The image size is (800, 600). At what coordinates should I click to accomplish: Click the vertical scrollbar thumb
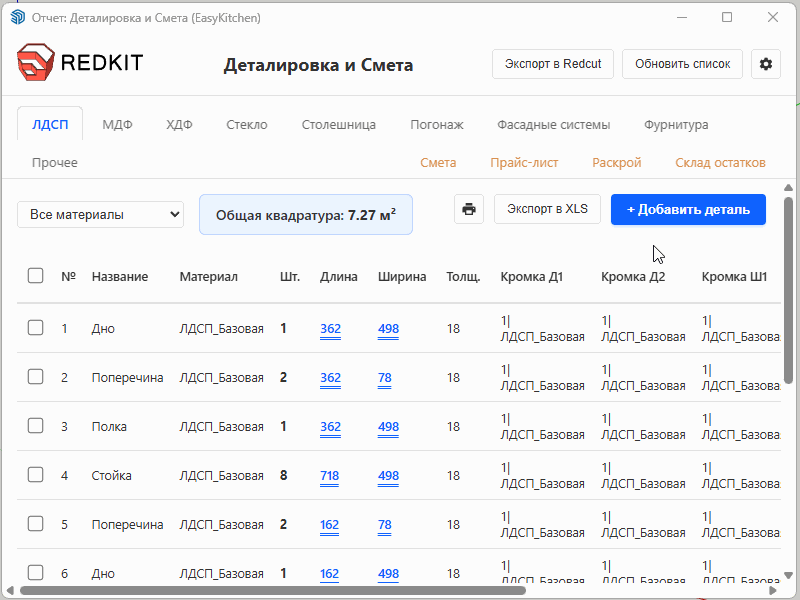(788, 291)
